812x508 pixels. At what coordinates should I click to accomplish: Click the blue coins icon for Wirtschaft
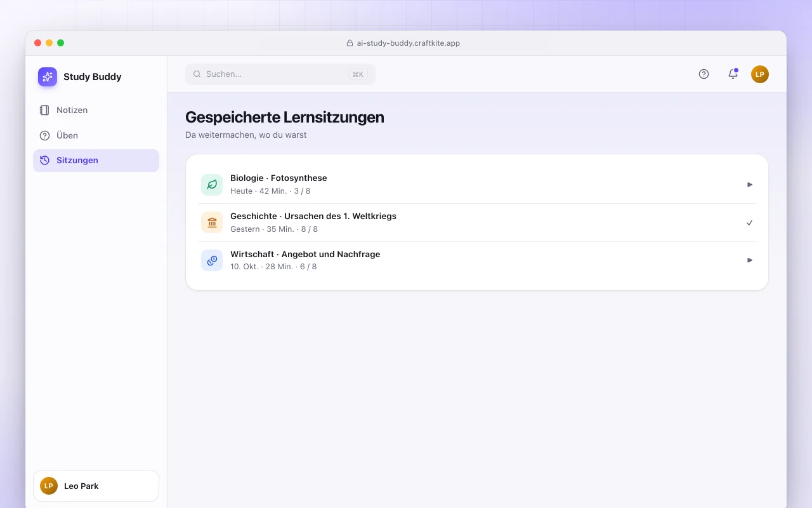pyautogui.click(x=212, y=260)
